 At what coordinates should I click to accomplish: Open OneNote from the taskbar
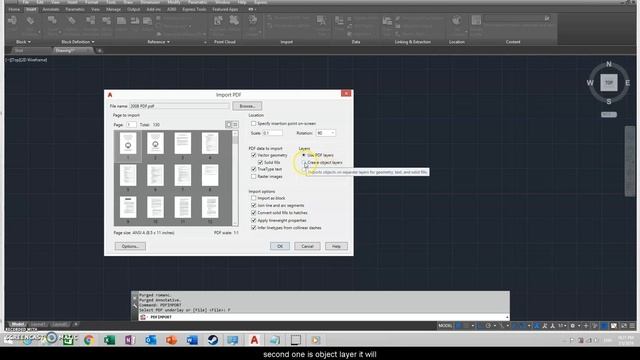130,340
